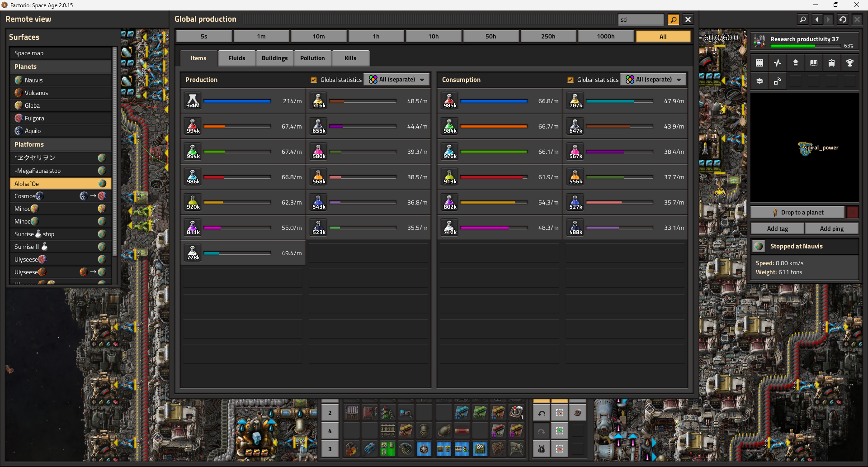The width and height of the screenshot is (868, 467).
Task: Switch to the Pollution tab
Action: click(x=312, y=58)
